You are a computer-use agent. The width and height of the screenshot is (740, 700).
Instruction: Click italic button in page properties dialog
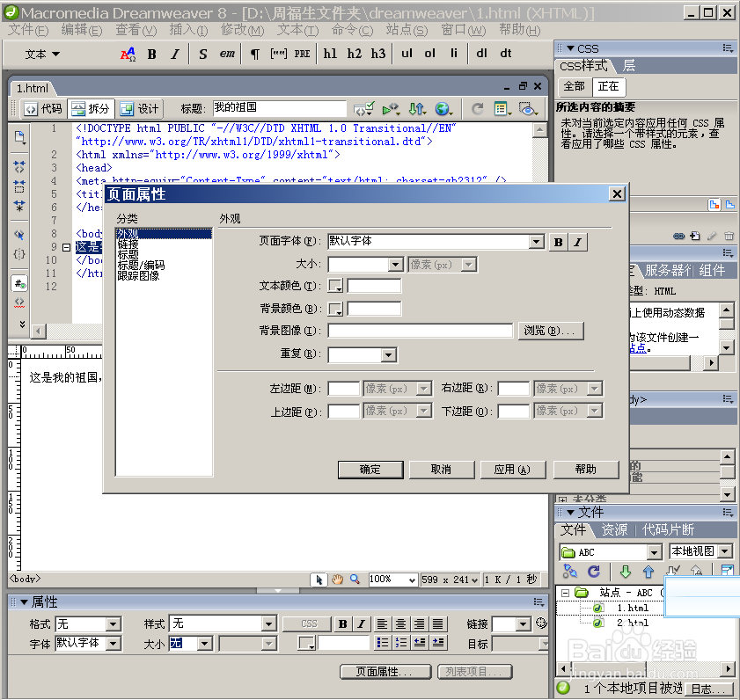577,243
